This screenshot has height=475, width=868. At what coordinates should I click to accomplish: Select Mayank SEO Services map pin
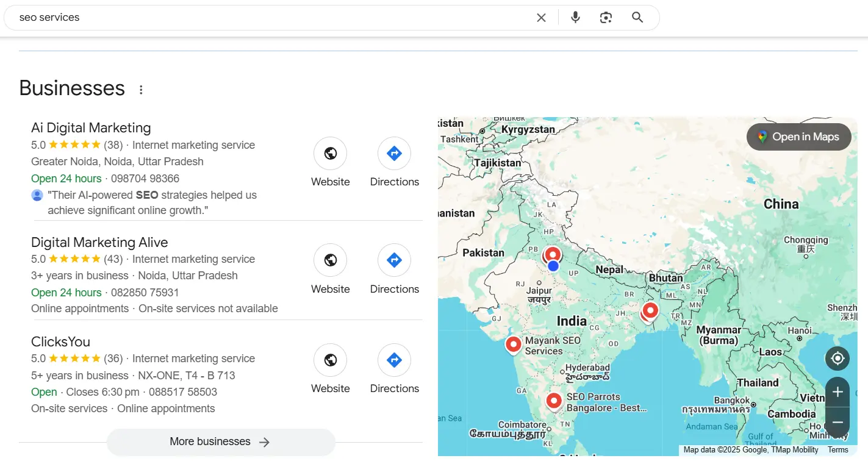tap(514, 344)
